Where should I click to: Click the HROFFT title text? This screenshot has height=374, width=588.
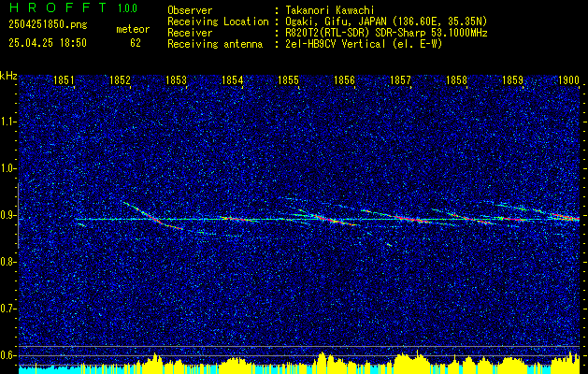coord(58,7)
